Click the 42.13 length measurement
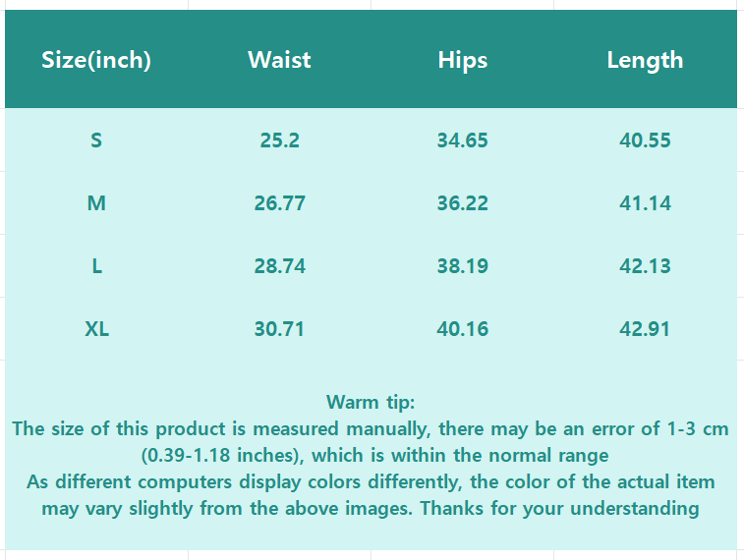Viewport: 744px width, 560px height. [x=645, y=266]
